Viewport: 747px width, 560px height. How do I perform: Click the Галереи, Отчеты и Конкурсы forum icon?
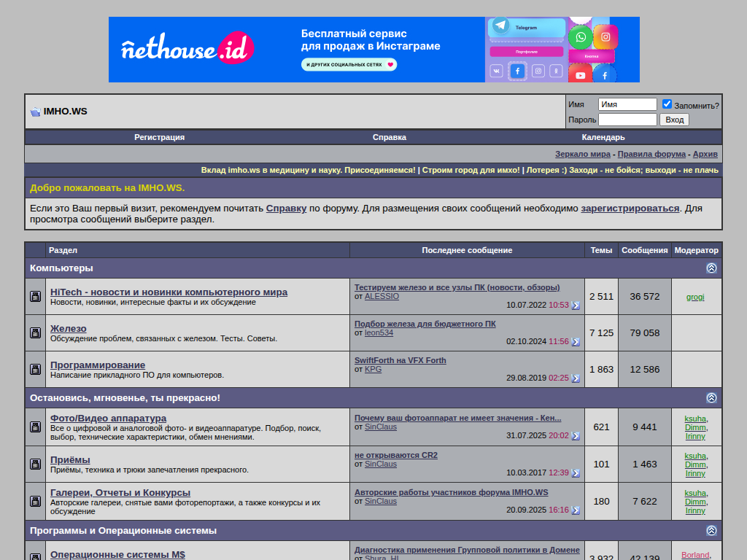(x=35, y=501)
